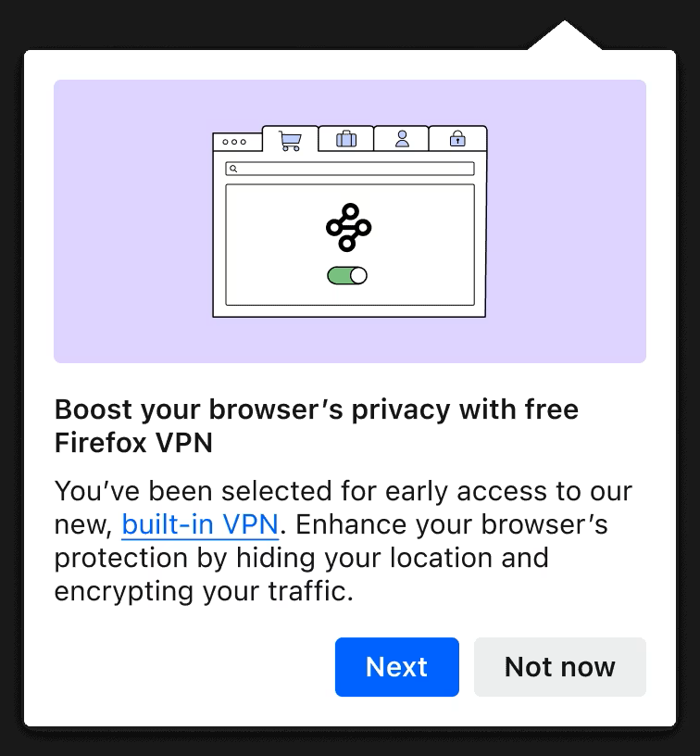Dismiss with the Not now button
The height and width of the screenshot is (756, 700).
tap(560, 667)
